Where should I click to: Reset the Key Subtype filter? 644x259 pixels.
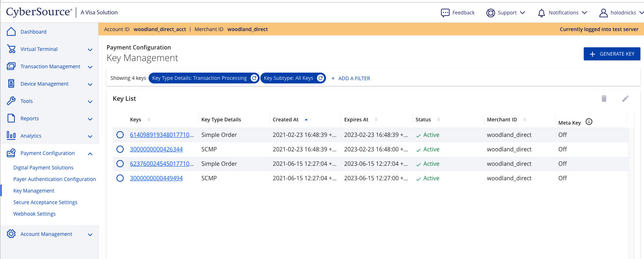point(320,78)
